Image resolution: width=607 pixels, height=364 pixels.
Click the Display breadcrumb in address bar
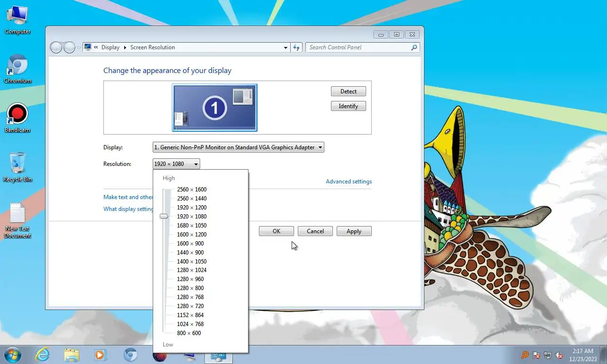pos(110,47)
